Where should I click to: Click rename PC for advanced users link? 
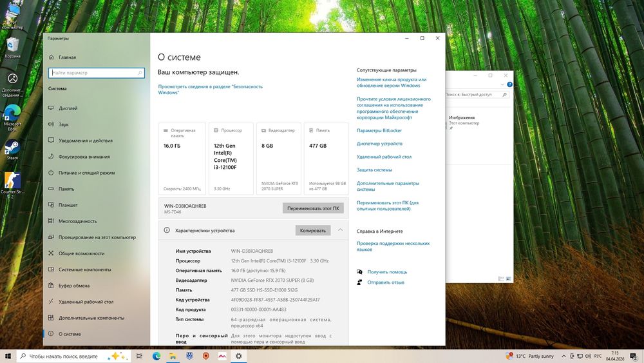[x=387, y=206]
